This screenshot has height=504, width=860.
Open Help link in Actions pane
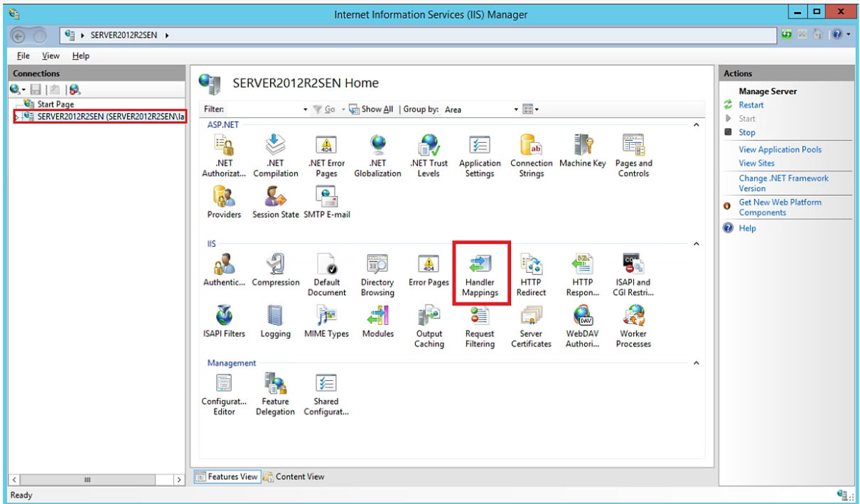pos(747,228)
